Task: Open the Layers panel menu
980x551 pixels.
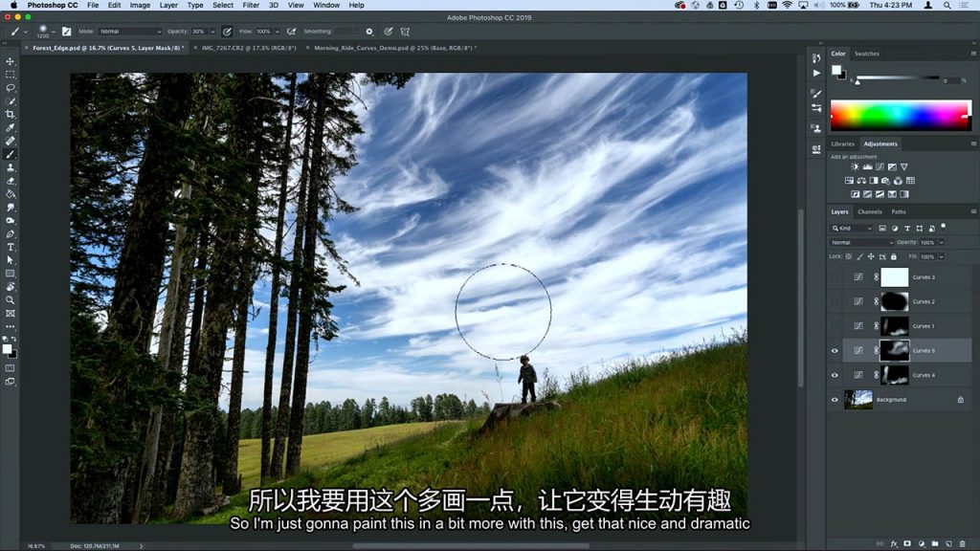Action: [x=973, y=211]
